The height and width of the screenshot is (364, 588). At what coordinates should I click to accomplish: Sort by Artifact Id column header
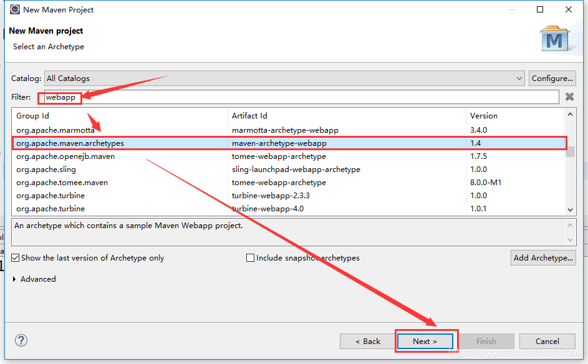(x=347, y=115)
